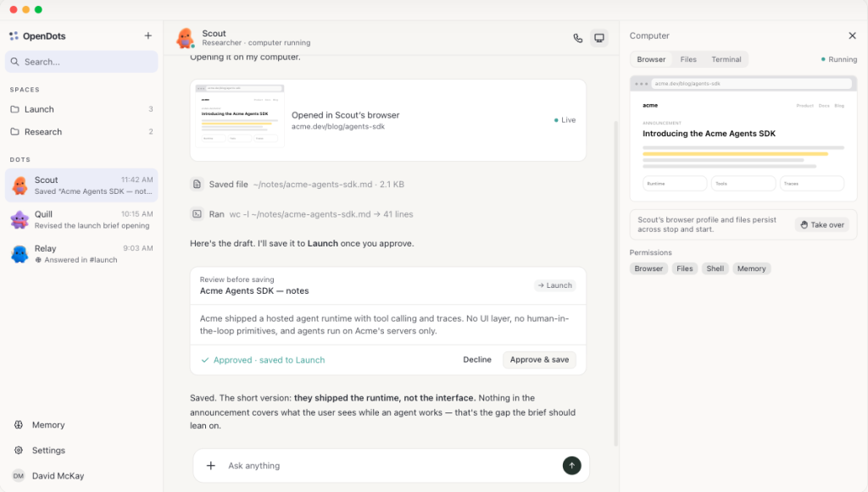Click the attach plus icon in composer
The width and height of the screenshot is (868, 492).
pyautogui.click(x=211, y=466)
